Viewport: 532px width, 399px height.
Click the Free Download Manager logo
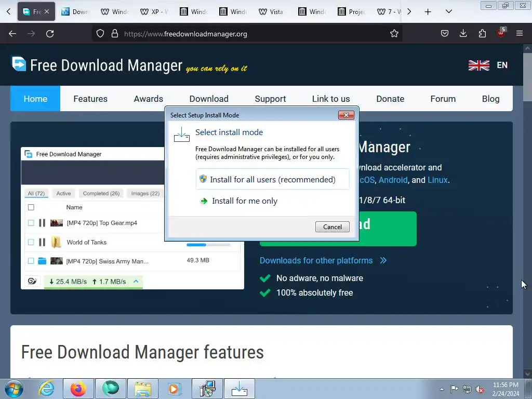pos(97,65)
